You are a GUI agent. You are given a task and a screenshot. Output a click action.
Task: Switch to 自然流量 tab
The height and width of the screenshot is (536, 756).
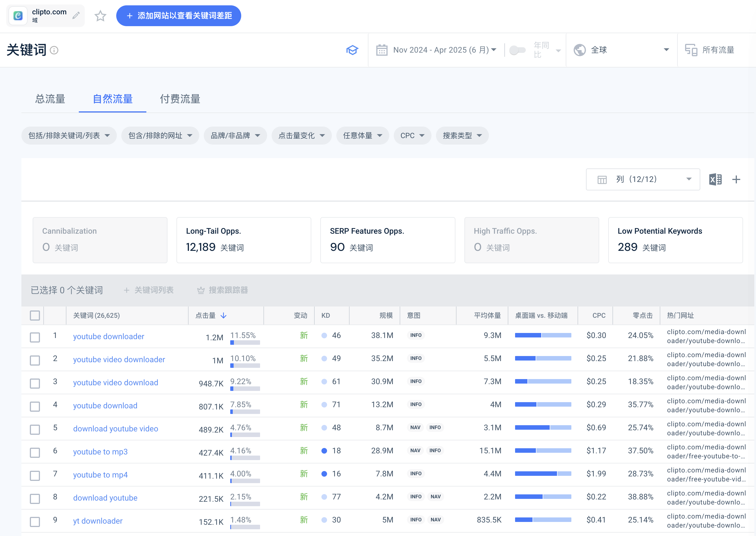(113, 99)
